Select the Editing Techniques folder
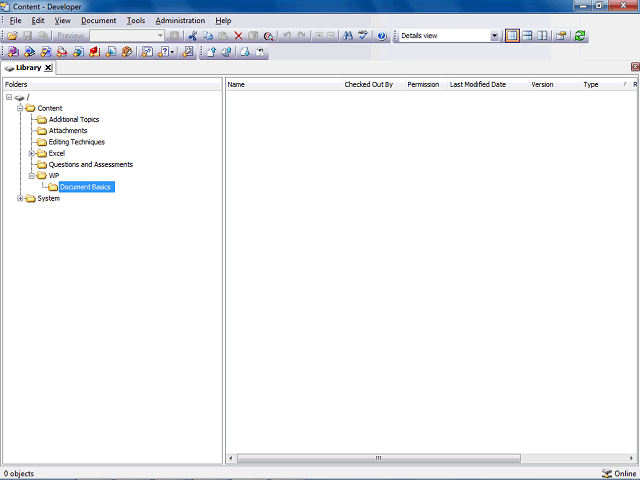The image size is (640, 480). pos(77,142)
